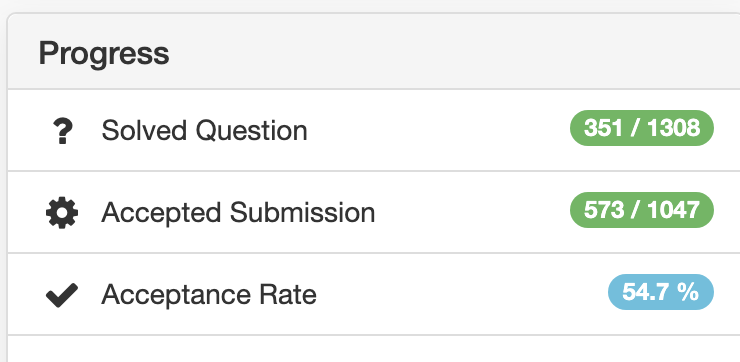
Task: Click the checkmark icon beside Acceptance Rate
Action: click(x=62, y=295)
